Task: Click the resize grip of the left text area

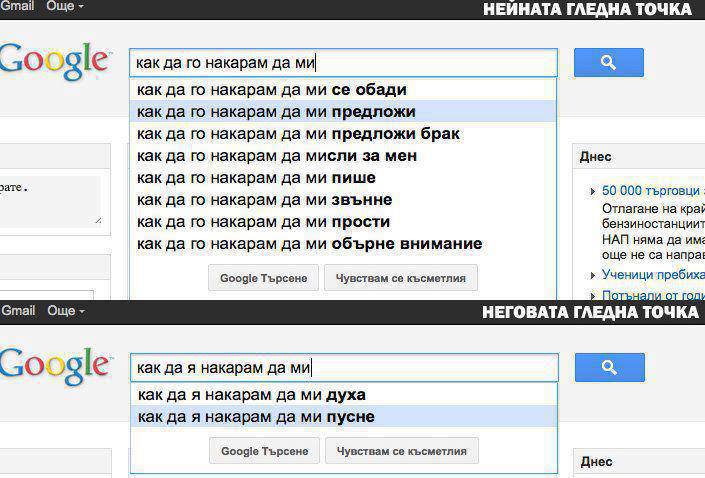Action: [x=98, y=220]
